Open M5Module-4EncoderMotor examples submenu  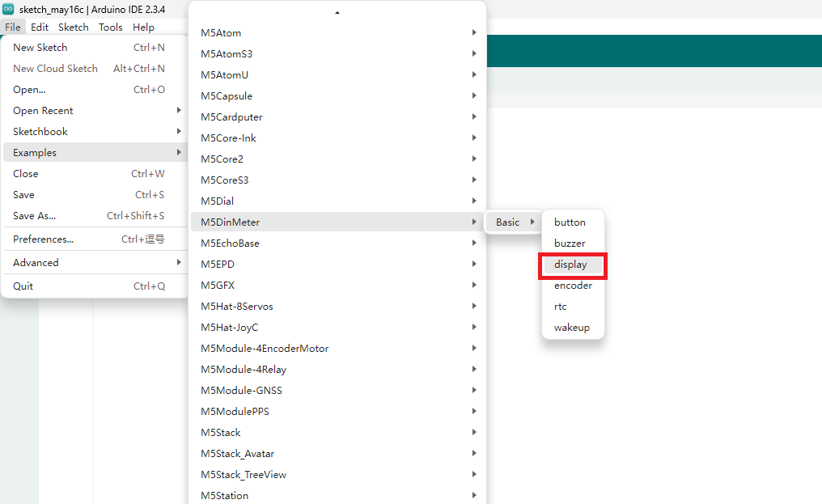[337, 348]
